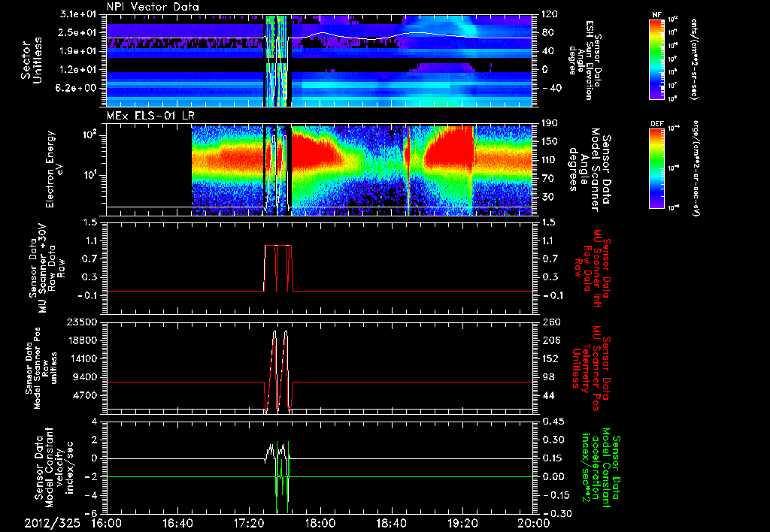Click the 19:20 time axis label
The height and width of the screenshot is (532, 770).
pyautogui.click(x=462, y=523)
